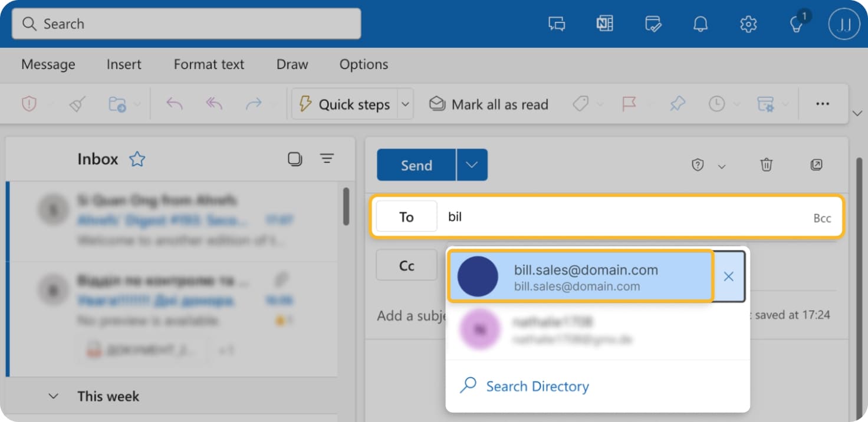Snooze the message with clock icon
Screen dimensions: 868x422
coord(716,103)
